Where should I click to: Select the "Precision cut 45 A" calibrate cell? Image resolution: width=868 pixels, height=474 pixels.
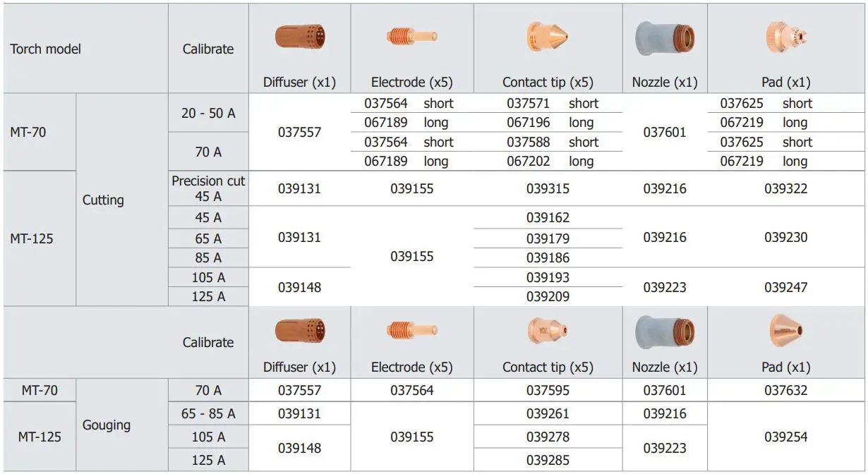(x=208, y=188)
